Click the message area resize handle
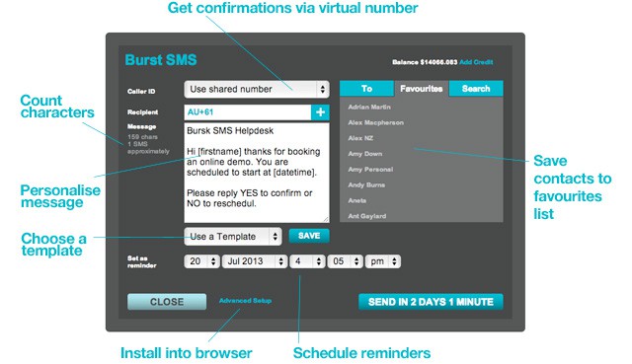Viewport: 632px width, 364px height. [325, 219]
